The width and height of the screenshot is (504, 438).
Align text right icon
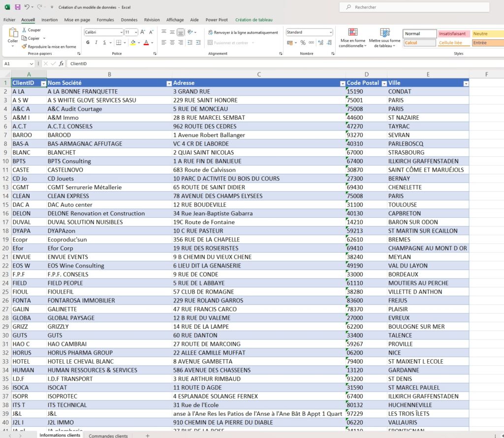181,42
